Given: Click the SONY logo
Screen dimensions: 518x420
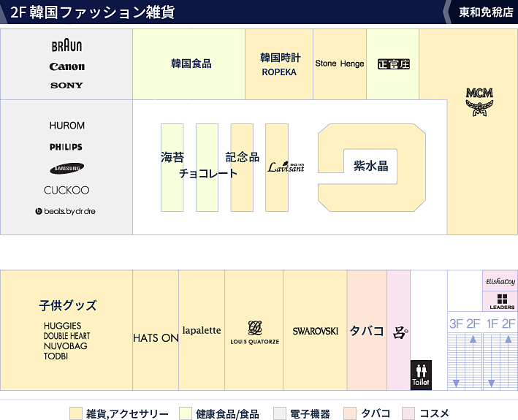Looking at the screenshot, I should point(66,85).
